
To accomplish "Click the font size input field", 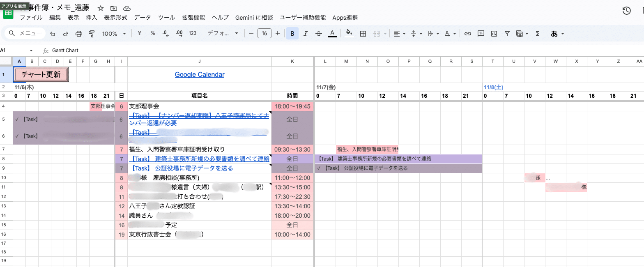I will pos(264,34).
